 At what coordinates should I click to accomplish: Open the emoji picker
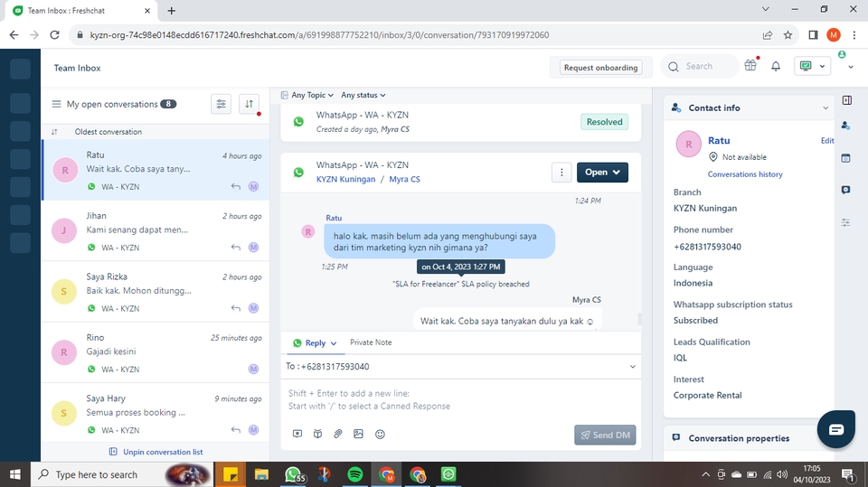380,435
